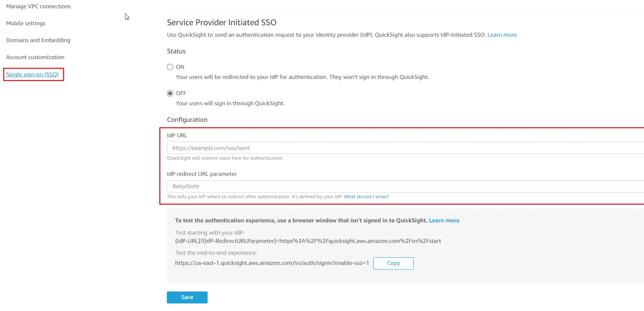Click the IdP URL input field
Image resolution: width=644 pixels, height=311 pixels.
(405, 148)
